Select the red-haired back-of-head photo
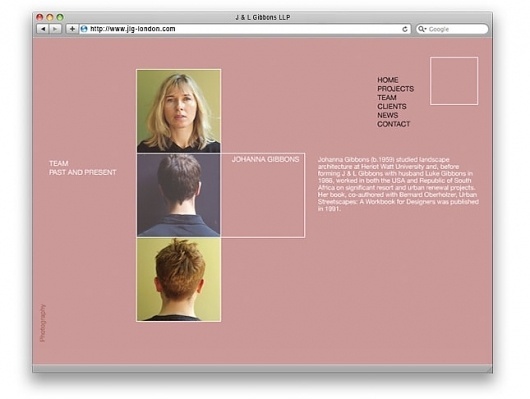Viewport: 530px width, 399px height. 178,280
